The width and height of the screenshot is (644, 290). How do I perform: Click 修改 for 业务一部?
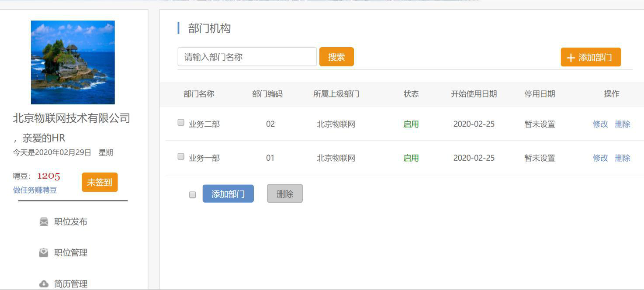(600, 158)
